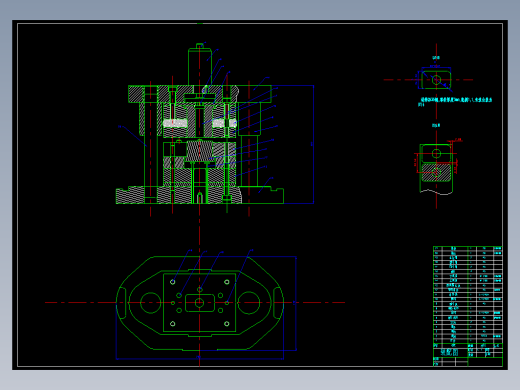The height and width of the screenshot is (390, 520).
Task: Select the hatched lower die shoe, left end
Action: pos(130,195)
